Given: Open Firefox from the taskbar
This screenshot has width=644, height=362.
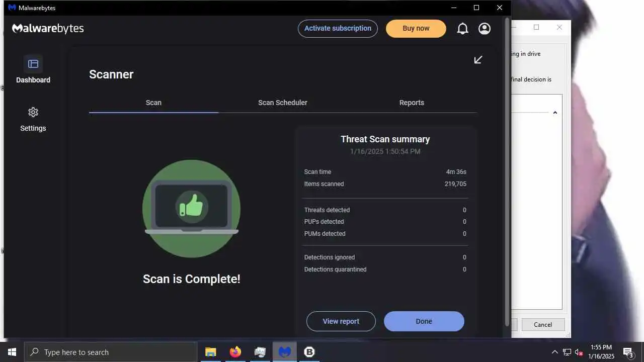Looking at the screenshot, I should [235, 352].
